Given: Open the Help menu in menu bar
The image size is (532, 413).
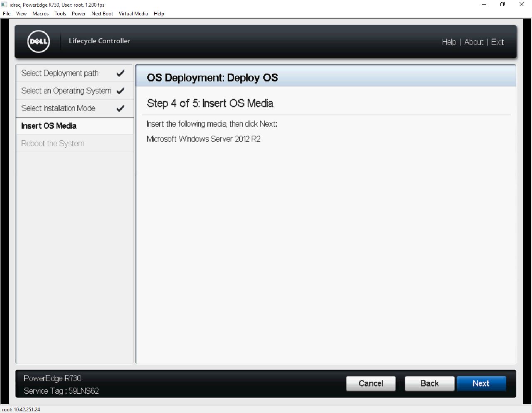Looking at the screenshot, I should pyautogui.click(x=159, y=14).
